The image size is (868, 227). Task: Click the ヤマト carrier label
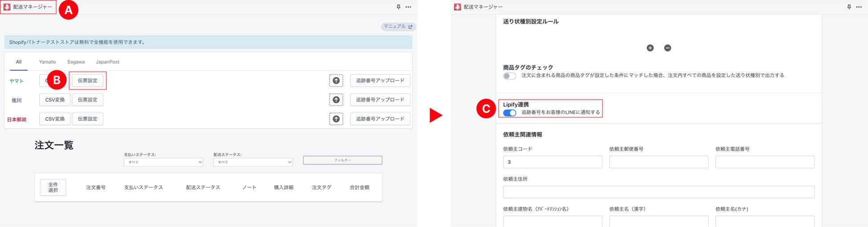tap(16, 81)
